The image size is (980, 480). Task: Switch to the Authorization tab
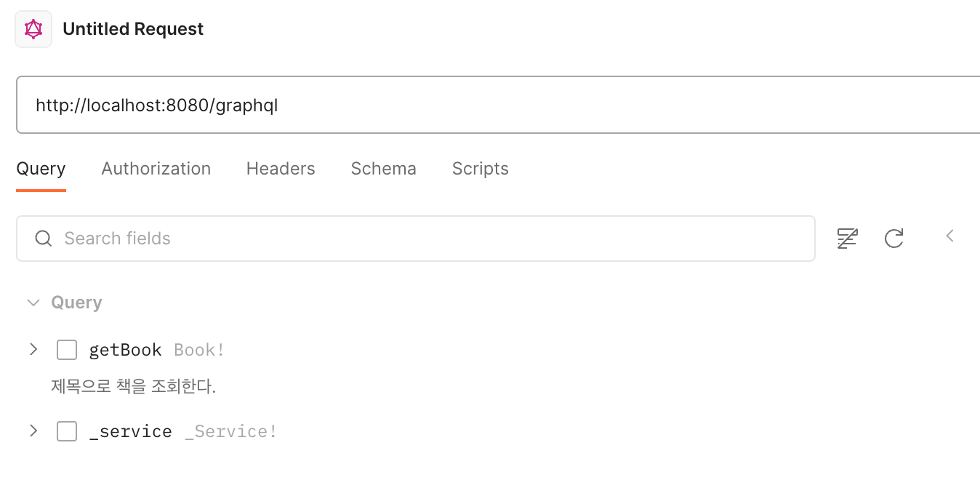(x=156, y=168)
